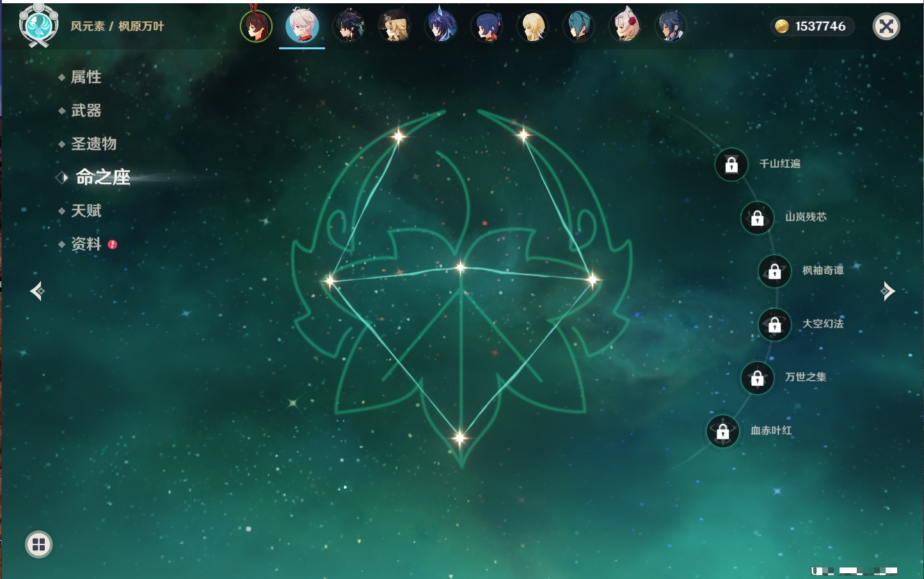The height and width of the screenshot is (579, 924).
Task: Click the top-right star of the constellation
Action: pos(523,134)
